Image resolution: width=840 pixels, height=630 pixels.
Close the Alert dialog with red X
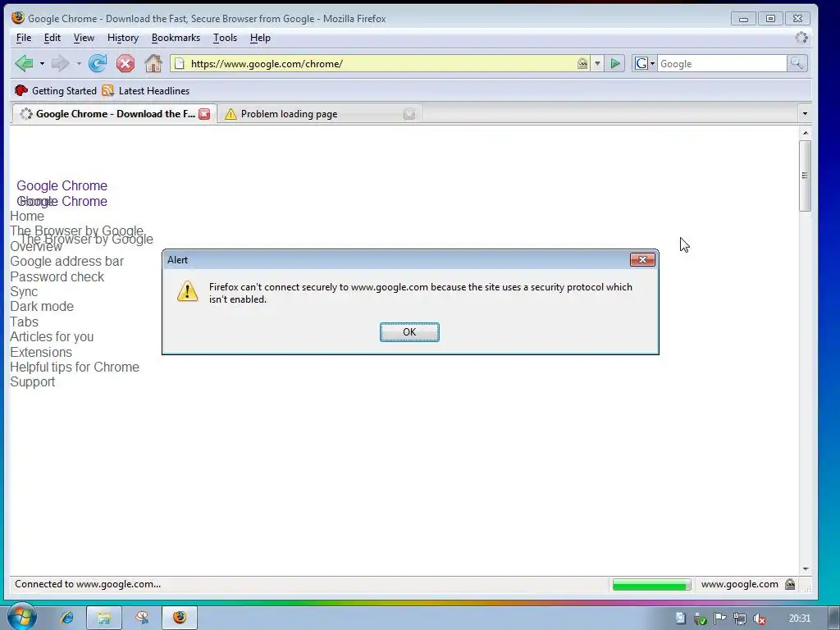pos(642,260)
